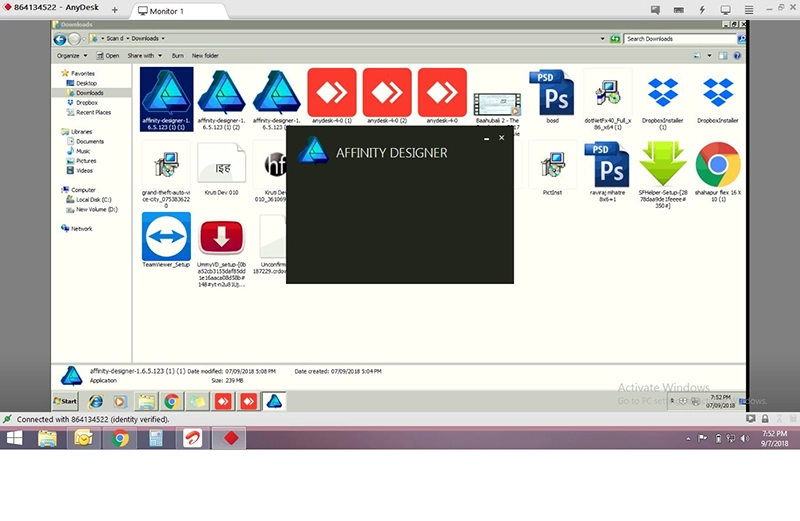Viewport: 800px width, 521px height.
Task: Select the UmmyVD_setup file icon
Action: click(221, 237)
